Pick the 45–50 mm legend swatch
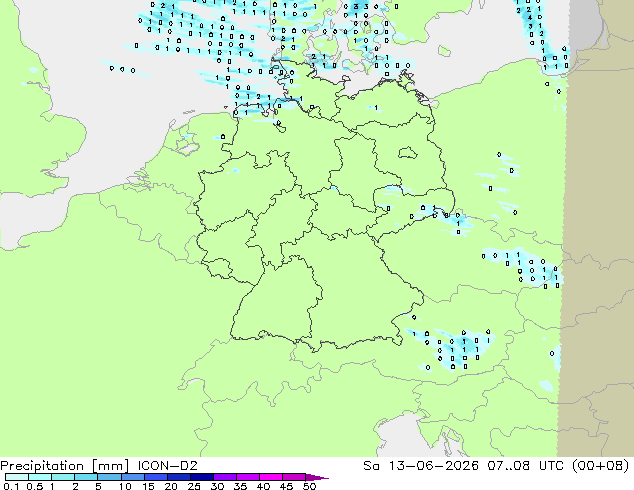The image size is (634, 490). [294, 477]
